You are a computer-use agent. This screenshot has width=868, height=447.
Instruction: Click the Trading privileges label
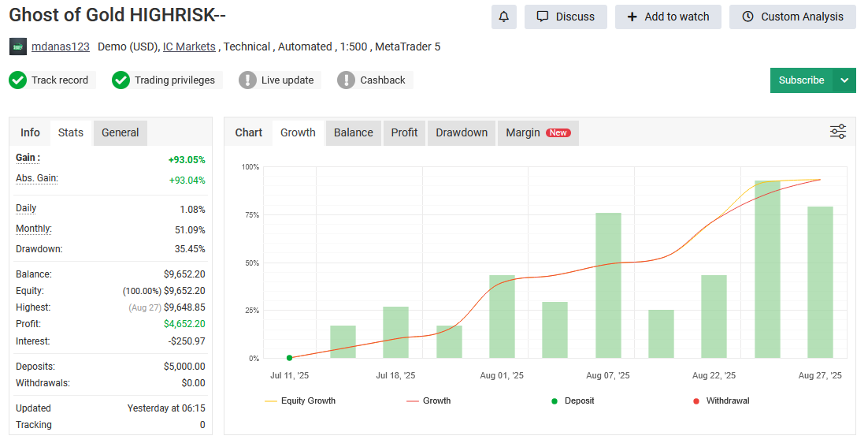click(x=175, y=80)
